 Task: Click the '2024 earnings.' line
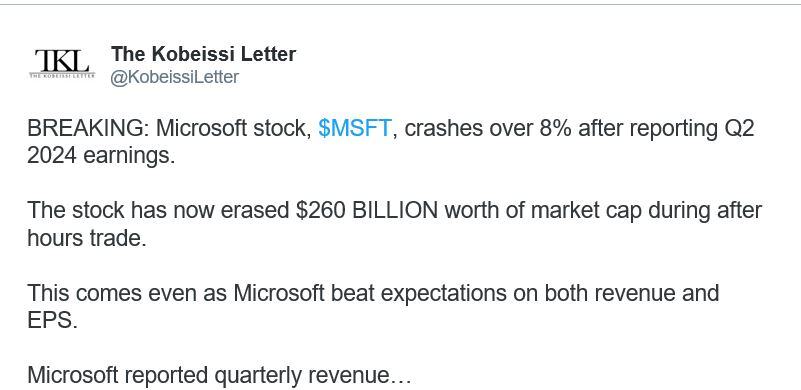pos(101,156)
